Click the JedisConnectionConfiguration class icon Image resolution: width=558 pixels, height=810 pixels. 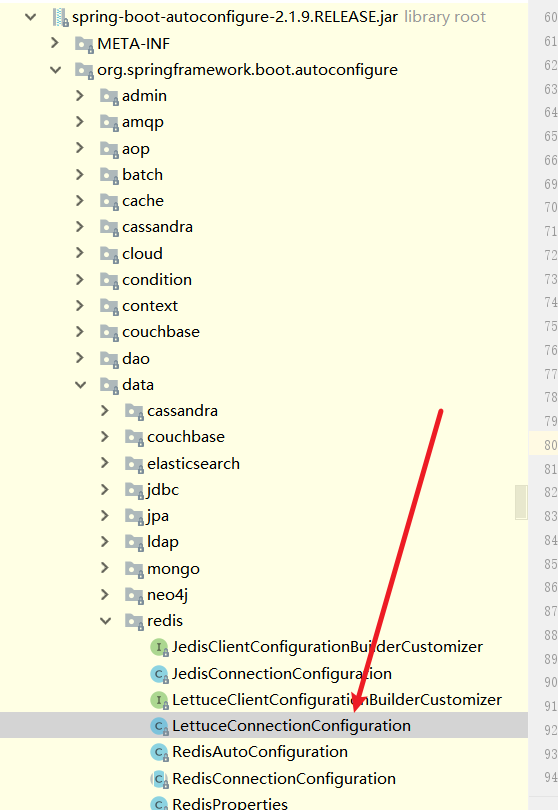159,674
